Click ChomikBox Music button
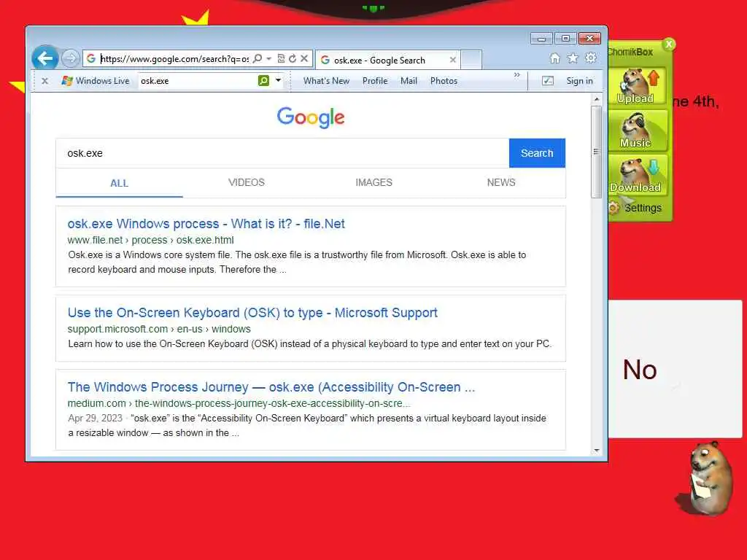The height and width of the screenshot is (560, 747). [x=637, y=130]
